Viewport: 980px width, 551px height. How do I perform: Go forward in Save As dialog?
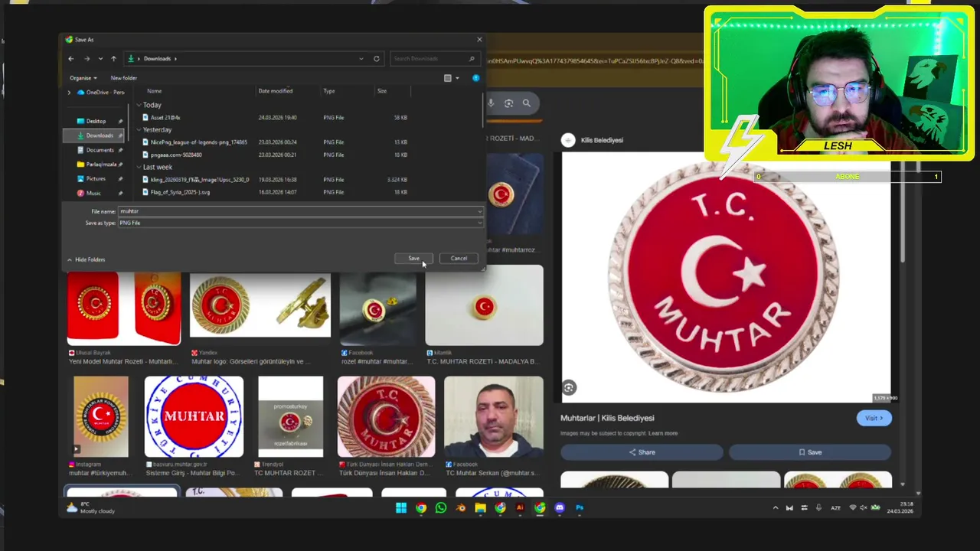coord(87,59)
